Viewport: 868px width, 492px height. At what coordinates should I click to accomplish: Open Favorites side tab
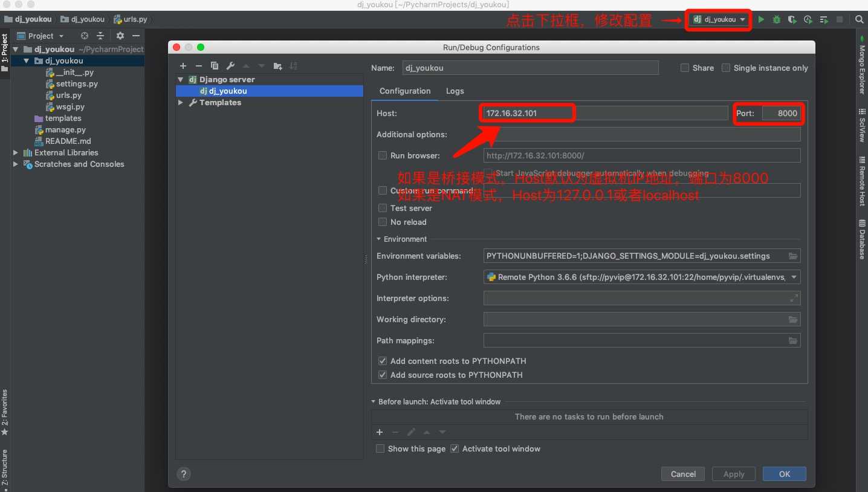5,412
